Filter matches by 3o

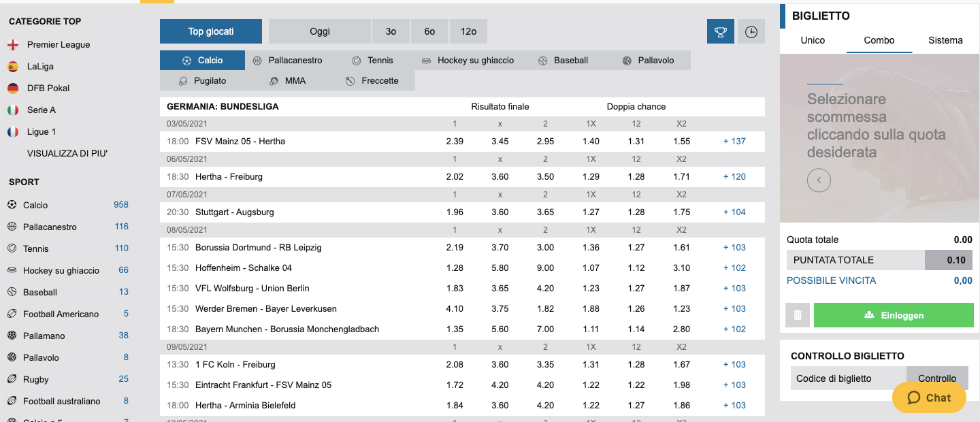click(391, 31)
